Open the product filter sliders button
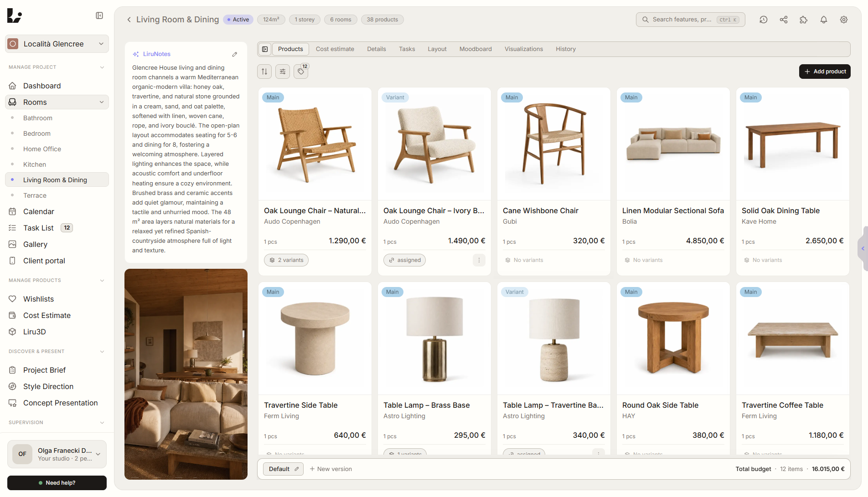868x497 pixels. pos(283,72)
